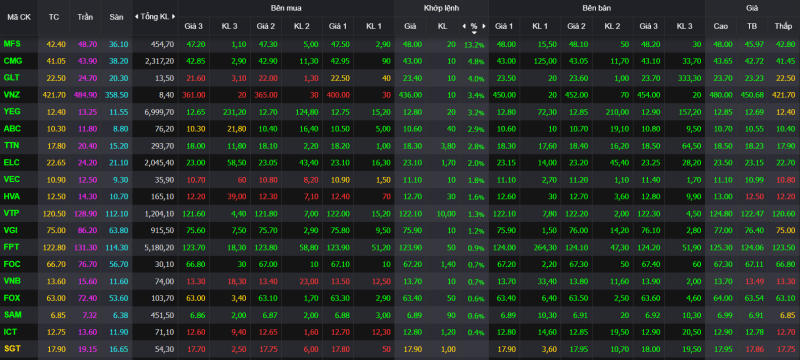Select the ICT ticker

(x=10, y=331)
